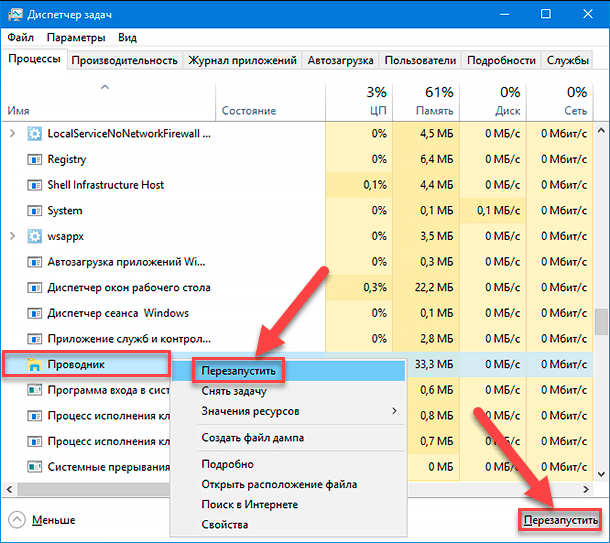This screenshot has width=610, height=543.
Task: Click the Приложение служб и контрол... icon
Action: [34, 339]
